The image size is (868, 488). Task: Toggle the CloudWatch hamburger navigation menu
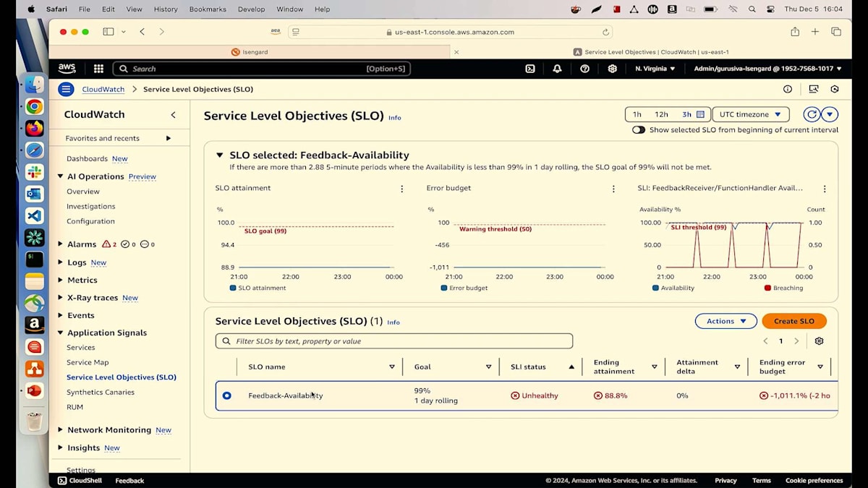click(x=66, y=89)
